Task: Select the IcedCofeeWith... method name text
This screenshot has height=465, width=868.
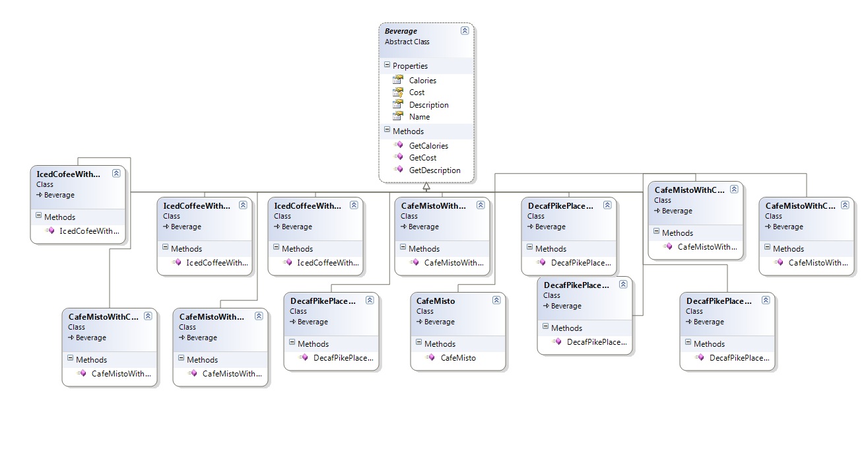Action: click(x=90, y=231)
